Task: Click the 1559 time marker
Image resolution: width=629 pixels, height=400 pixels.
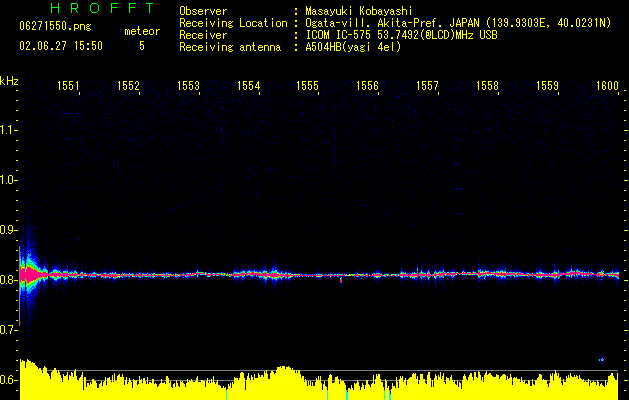Action: pyautogui.click(x=548, y=86)
